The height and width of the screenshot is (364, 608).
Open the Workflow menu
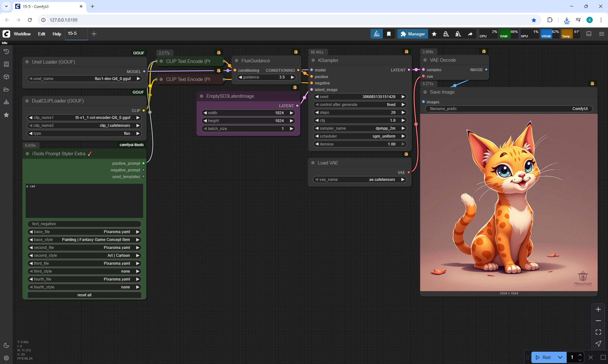[x=22, y=34]
